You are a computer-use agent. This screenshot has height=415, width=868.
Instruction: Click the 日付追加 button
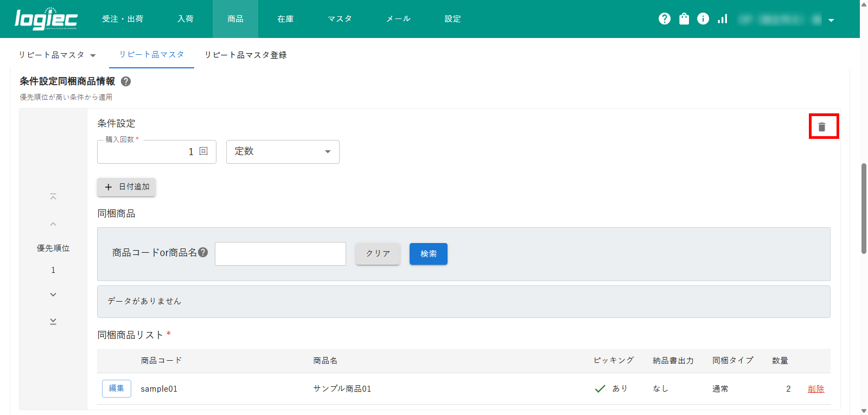pos(126,187)
